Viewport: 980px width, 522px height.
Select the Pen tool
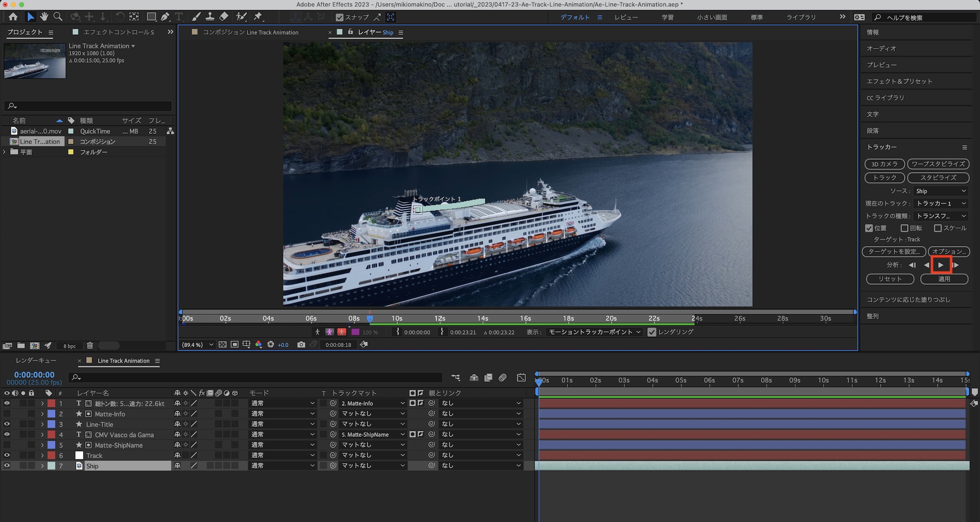pyautogui.click(x=165, y=17)
